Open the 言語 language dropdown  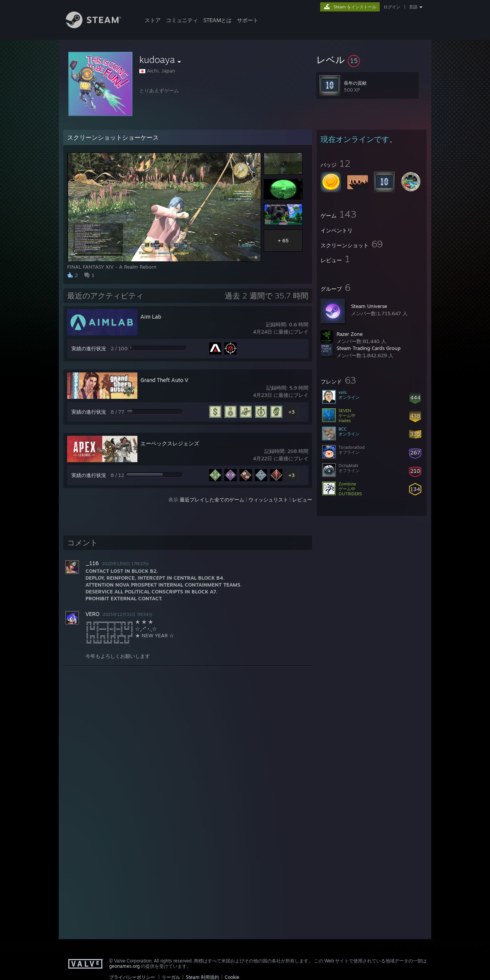click(x=416, y=7)
